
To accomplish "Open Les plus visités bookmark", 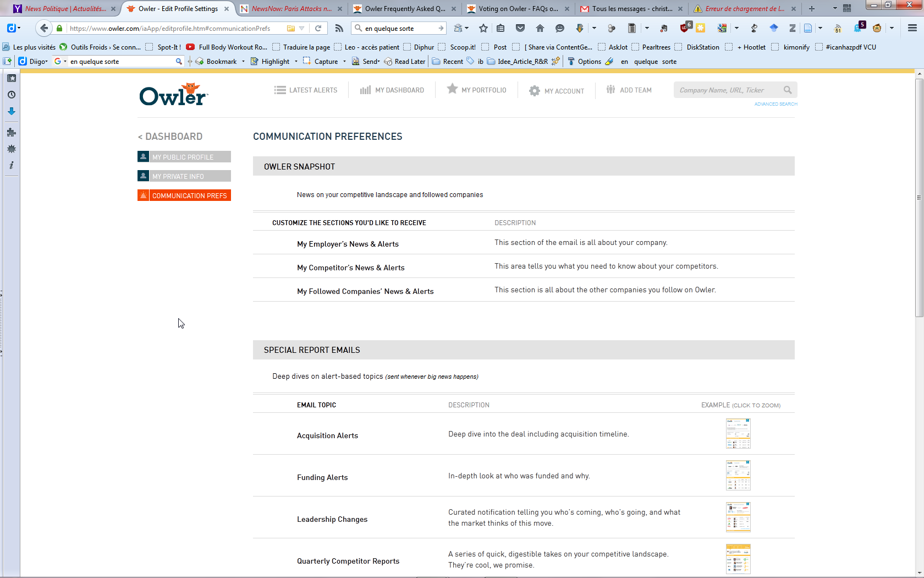I will point(29,47).
